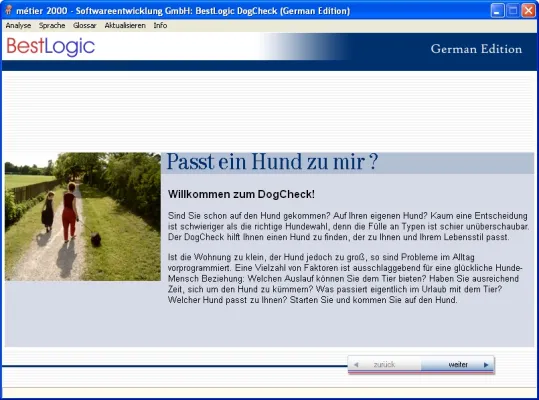Click the 'Willkommen zum DogCheck!' heading

pos(241,194)
